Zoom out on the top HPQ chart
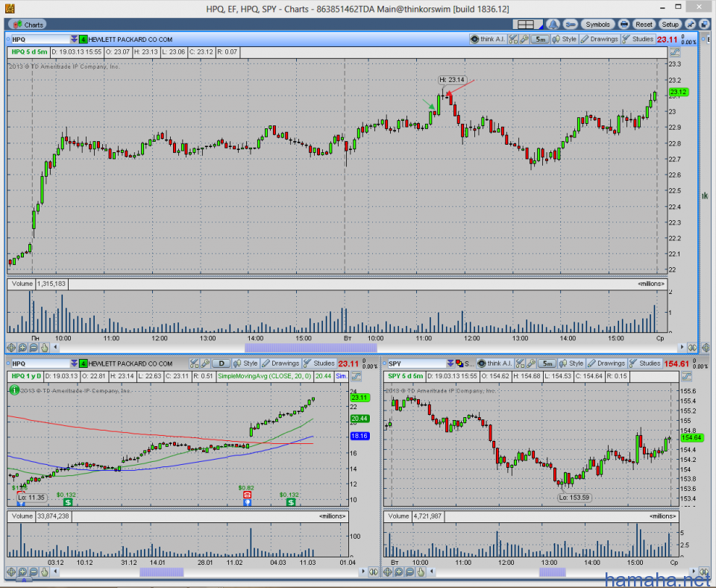 (x=34, y=348)
